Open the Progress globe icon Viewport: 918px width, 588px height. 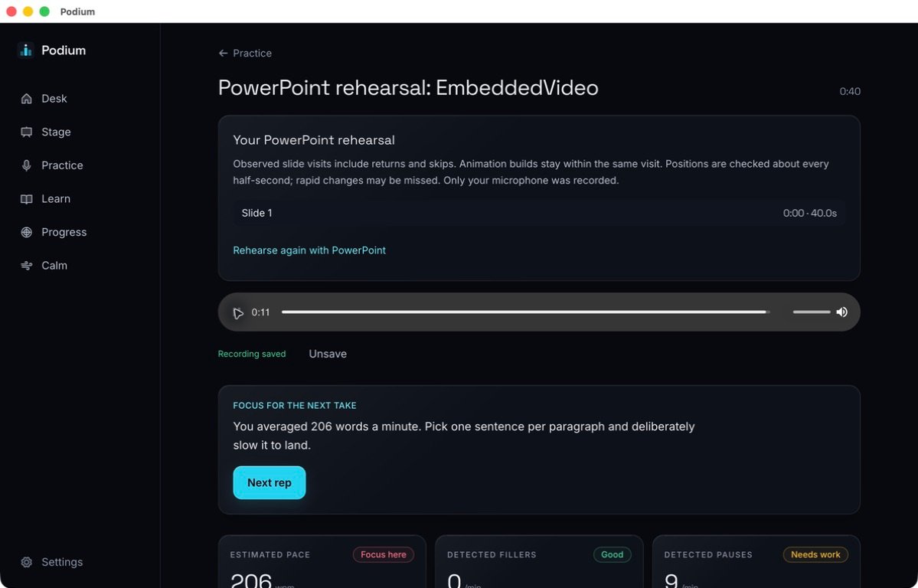point(26,232)
